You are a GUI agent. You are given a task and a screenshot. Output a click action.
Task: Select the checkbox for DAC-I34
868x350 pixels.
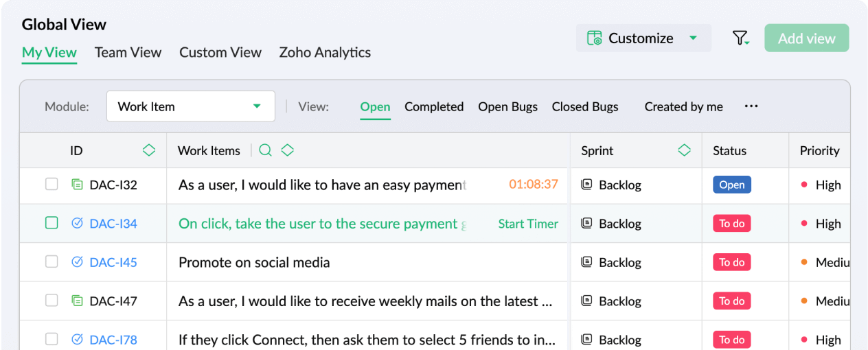52,223
